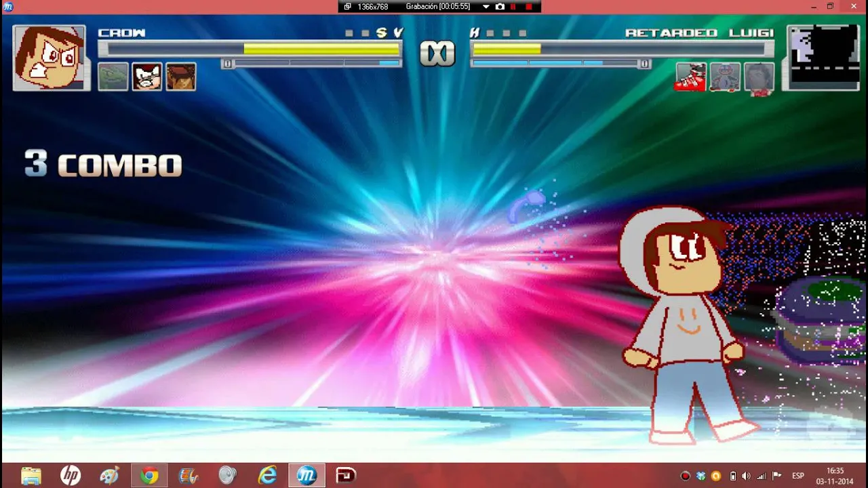
Task: Click the "3 COMBO" counter text
Action: [103, 165]
